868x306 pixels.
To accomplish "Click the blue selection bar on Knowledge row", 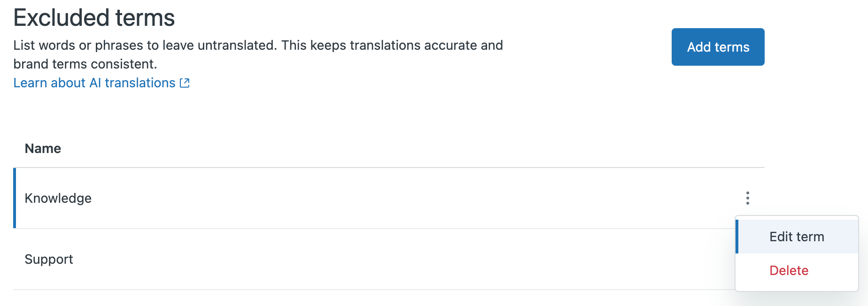I will click(15, 198).
